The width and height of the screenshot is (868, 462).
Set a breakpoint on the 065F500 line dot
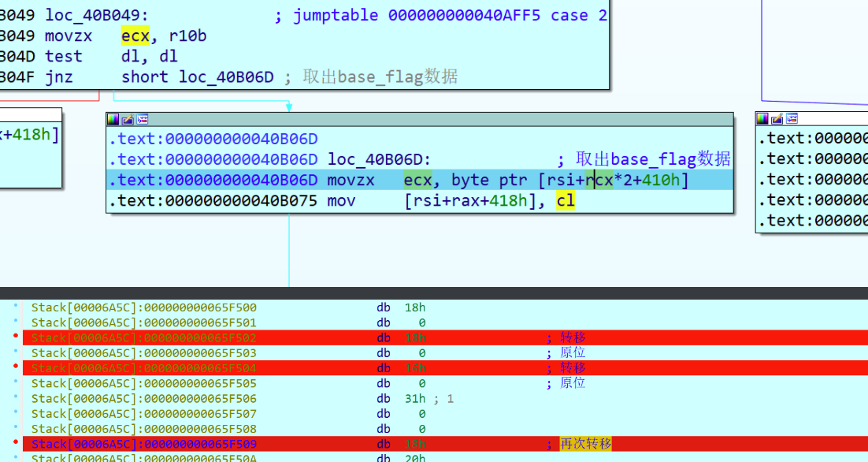coord(17,307)
